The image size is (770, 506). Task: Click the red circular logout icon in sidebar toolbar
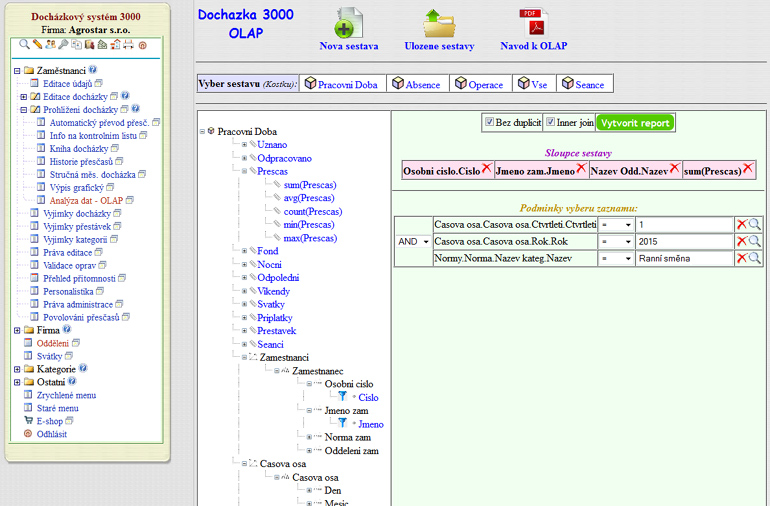(x=142, y=45)
